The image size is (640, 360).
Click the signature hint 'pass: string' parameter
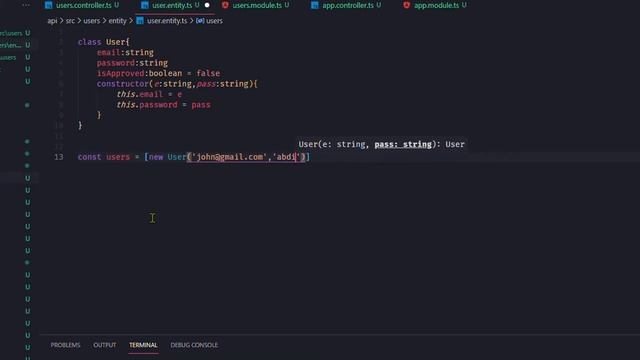click(x=403, y=144)
